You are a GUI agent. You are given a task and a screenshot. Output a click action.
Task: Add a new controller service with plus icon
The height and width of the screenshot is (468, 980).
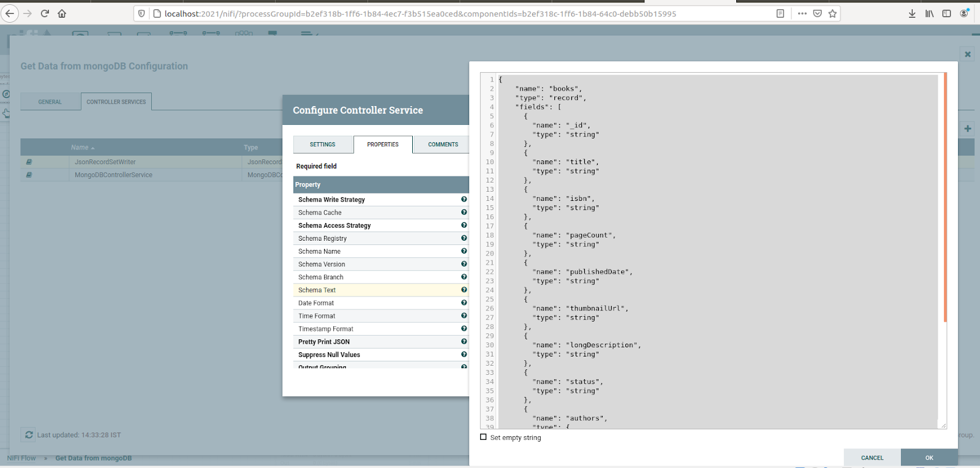[x=968, y=129]
